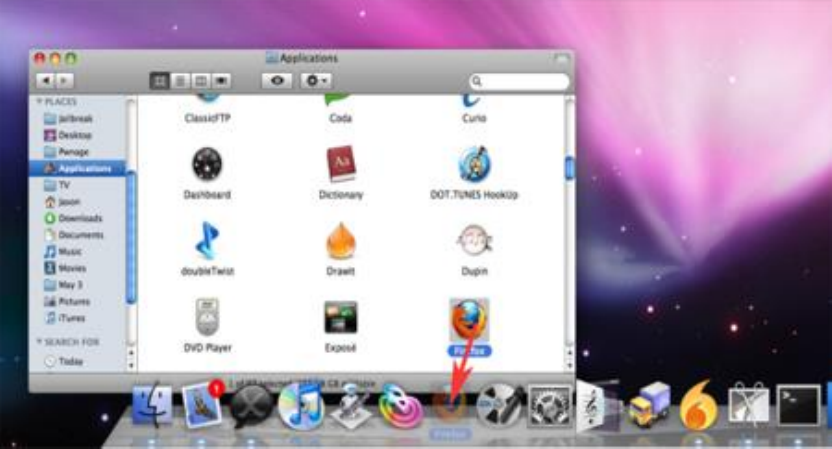Collapse the SEARCH FOR sidebar section
The image size is (832, 449).
coord(39,342)
